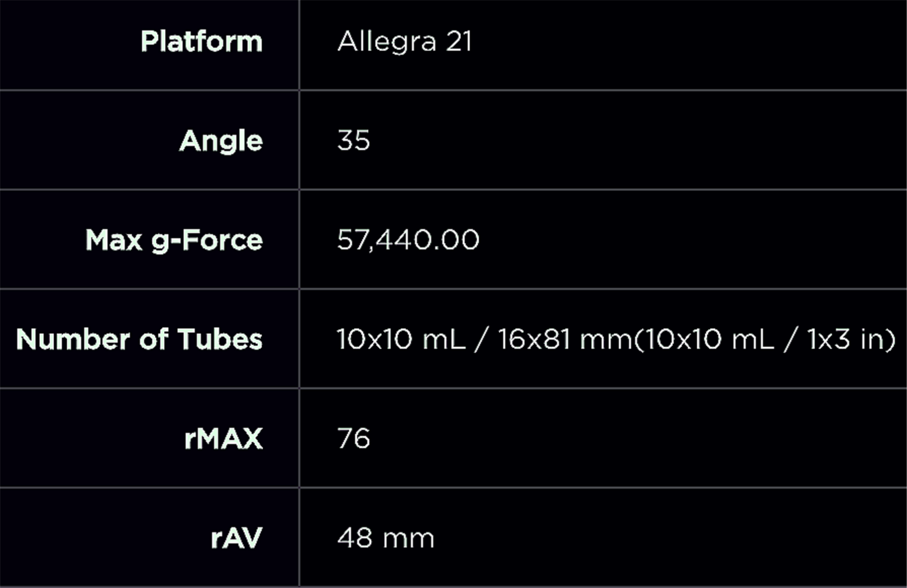Click the Platform row label

click(201, 41)
